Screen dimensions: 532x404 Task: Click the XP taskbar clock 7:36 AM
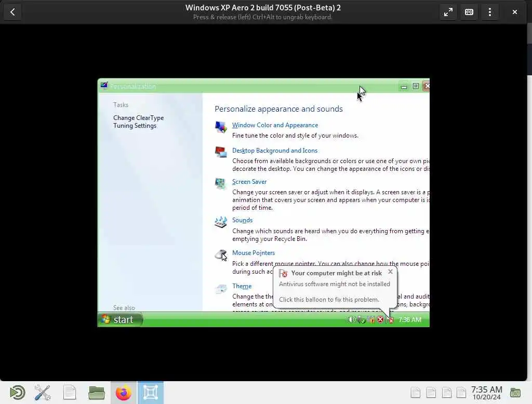(410, 320)
